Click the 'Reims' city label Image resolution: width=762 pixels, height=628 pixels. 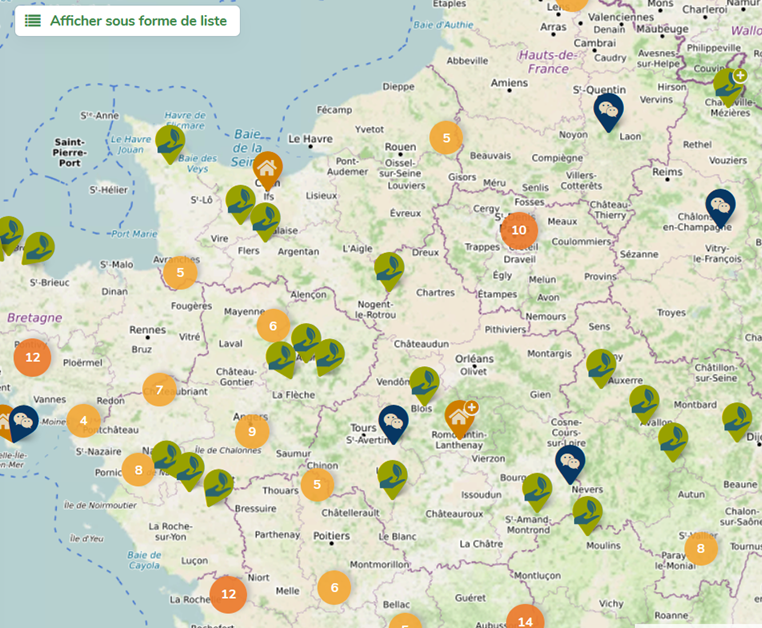point(667,172)
